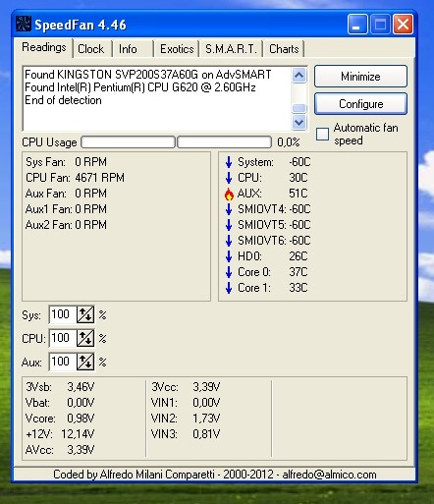The image size is (434, 504).
Task: Click the 'CPU Fan: 4671 RPM' reading
Action: coord(75,178)
